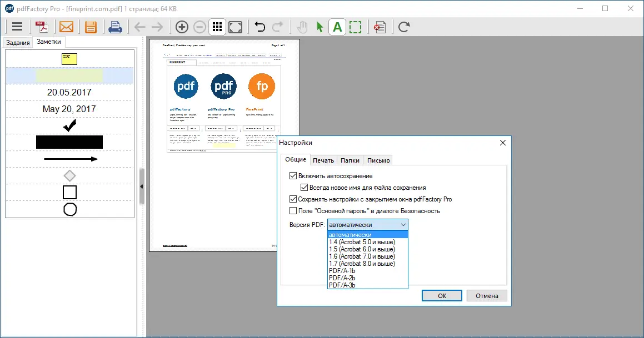The image size is (644, 338).
Task: Pick the square shape in notes list
Action: pyautogui.click(x=70, y=193)
